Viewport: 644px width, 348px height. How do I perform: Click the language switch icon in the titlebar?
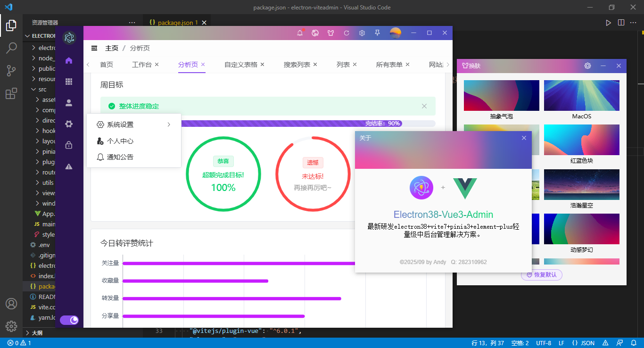(x=315, y=33)
